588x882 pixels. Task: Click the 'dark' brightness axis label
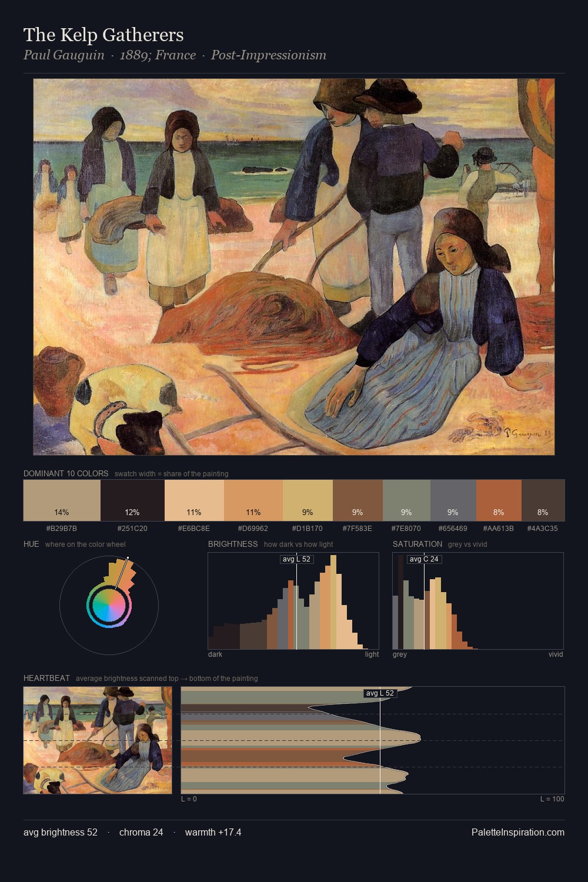(x=215, y=654)
